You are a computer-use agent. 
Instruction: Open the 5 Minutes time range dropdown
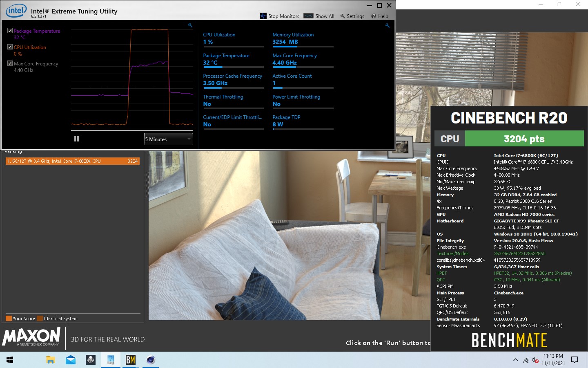168,139
